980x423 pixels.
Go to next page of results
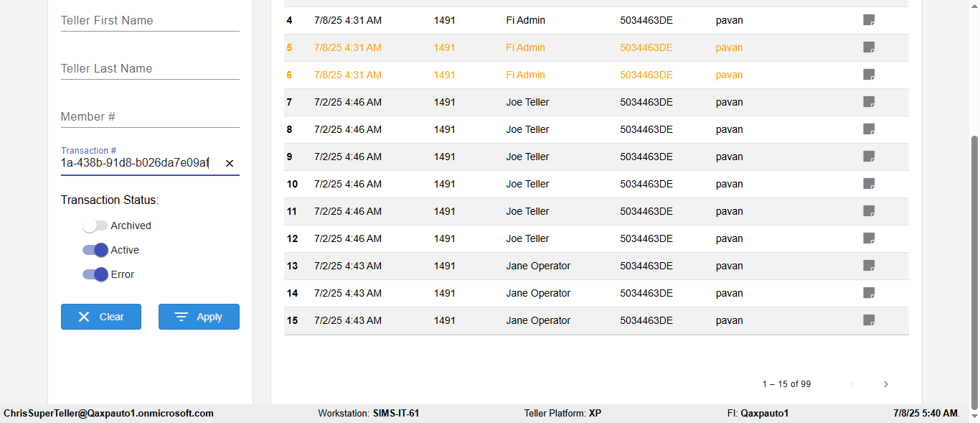pyautogui.click(x=886, y=384)
